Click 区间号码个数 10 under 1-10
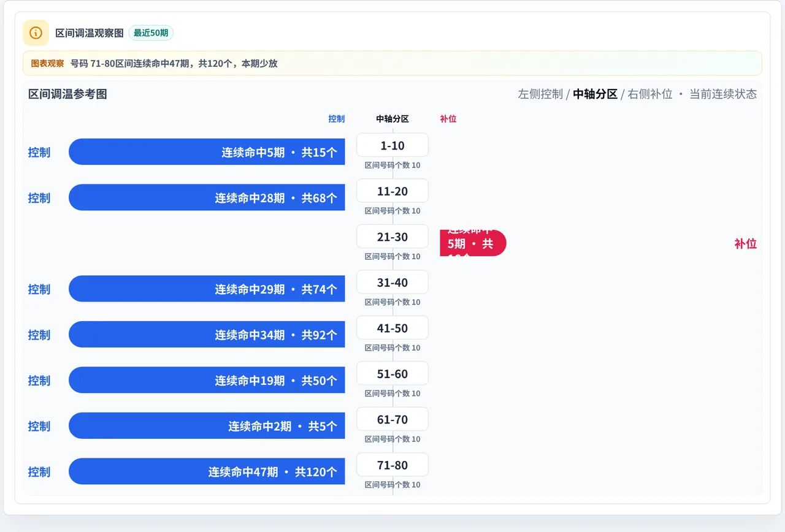 392,165
